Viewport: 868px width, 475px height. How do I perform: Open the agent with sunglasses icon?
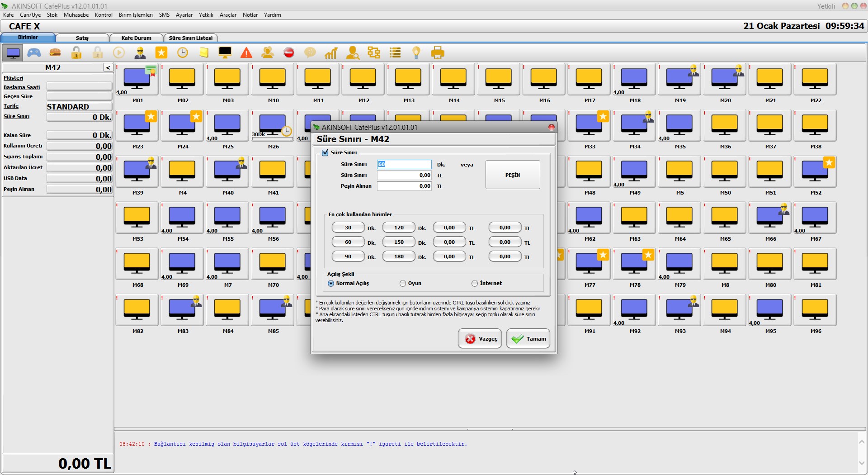click(140, 53)
